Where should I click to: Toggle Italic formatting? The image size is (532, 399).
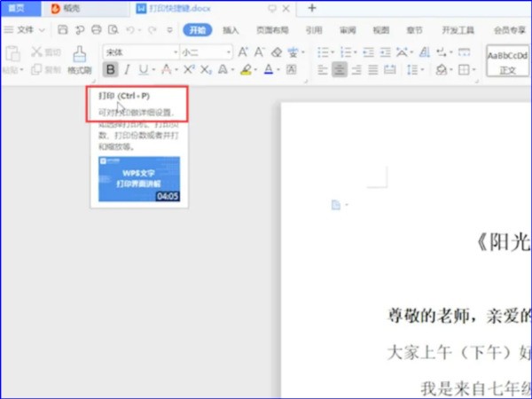(x=128, y=70)
